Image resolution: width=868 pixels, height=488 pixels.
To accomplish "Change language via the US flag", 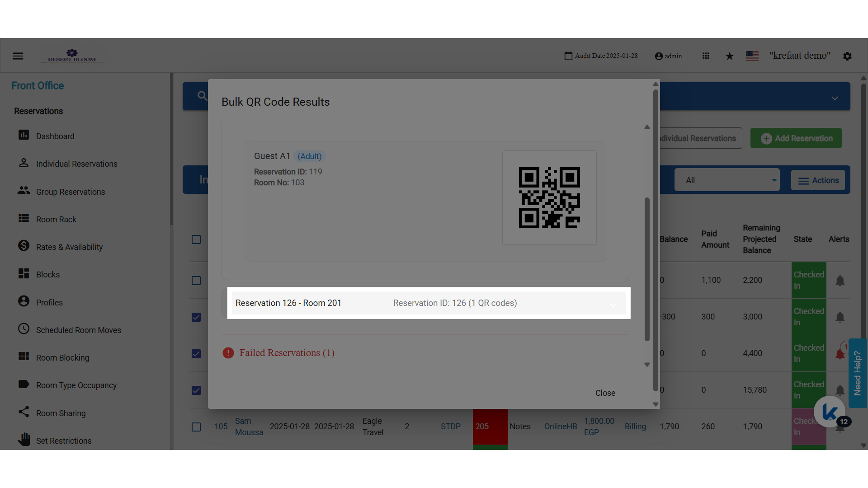I will point(752,56).
